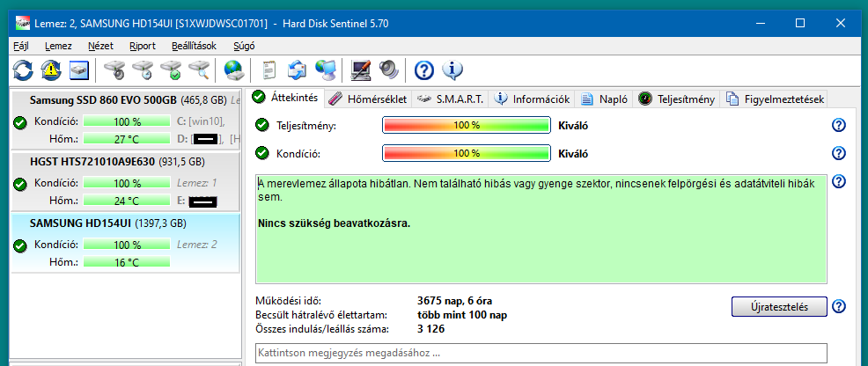Click the refresh icon with yellow warning triangle
868x366 pixels.
point(51,70)
